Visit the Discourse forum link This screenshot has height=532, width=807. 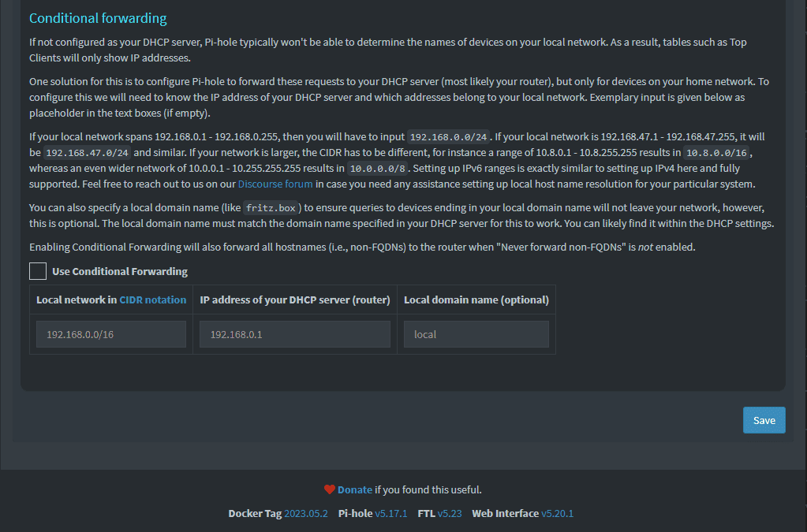tap(275, 184)
